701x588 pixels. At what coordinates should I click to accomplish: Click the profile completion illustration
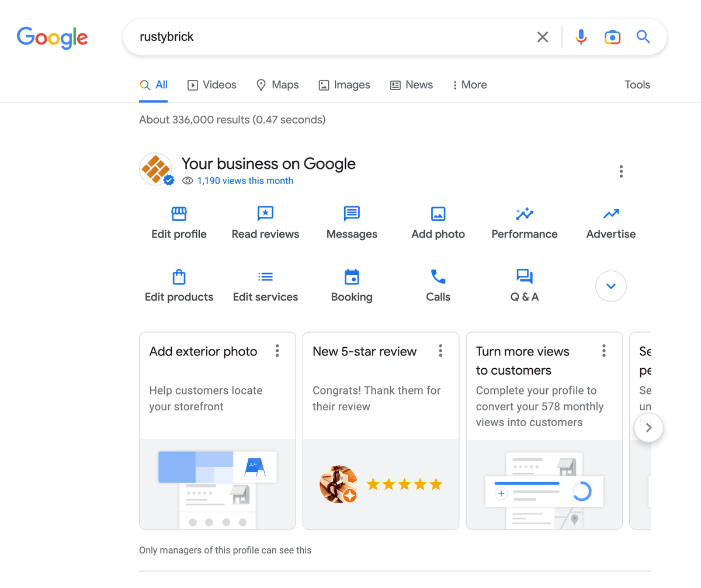point(544,489)
